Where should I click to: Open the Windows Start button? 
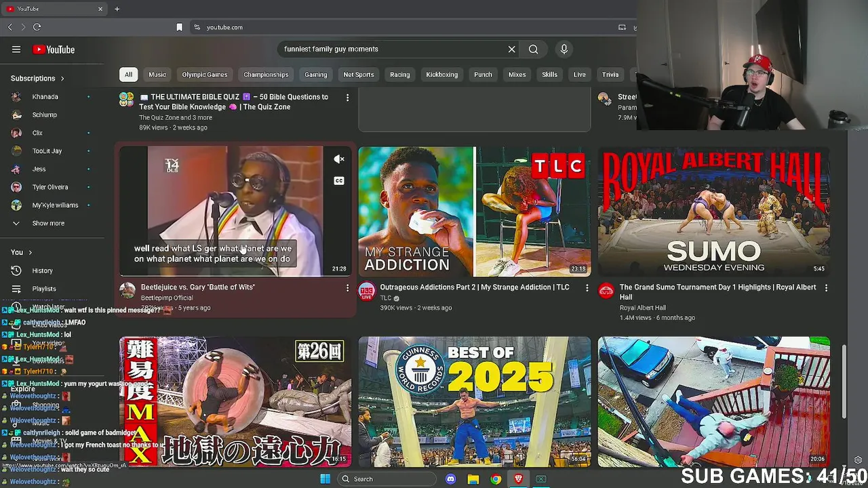click(x=325, y=479)
